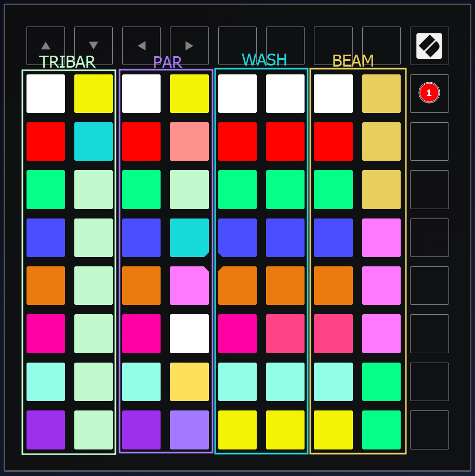The image size is (475, 476).
Task: Activate the white pad in BEAM group
Action: (333, 94)
